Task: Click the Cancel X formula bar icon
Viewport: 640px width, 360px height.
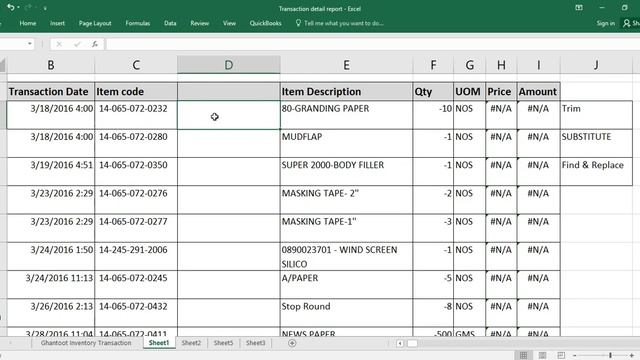Action: 59,44
